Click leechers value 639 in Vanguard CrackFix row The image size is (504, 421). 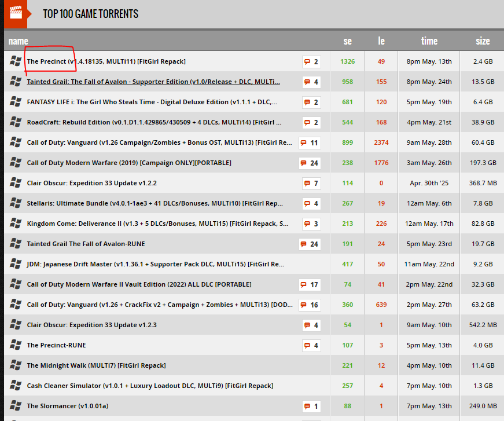[x=381, y=305]
